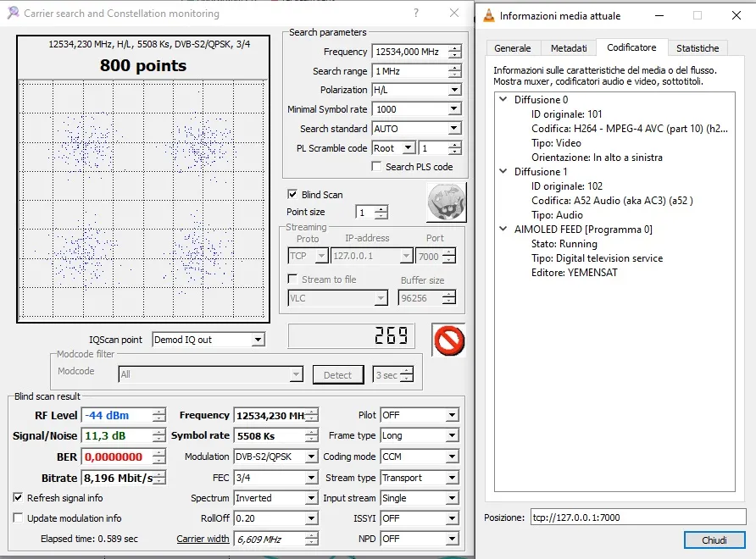Image resolution: width=756 pixels, height=559 pixels.
Task: Enable the Search PLS code checkbox
Action: coord(377,167)
